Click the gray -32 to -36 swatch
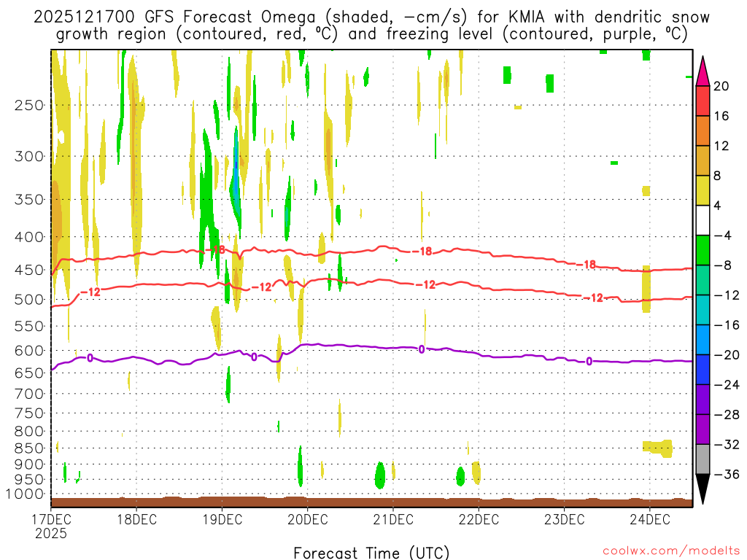Screen dimensions: 747x560 point(703,459)
